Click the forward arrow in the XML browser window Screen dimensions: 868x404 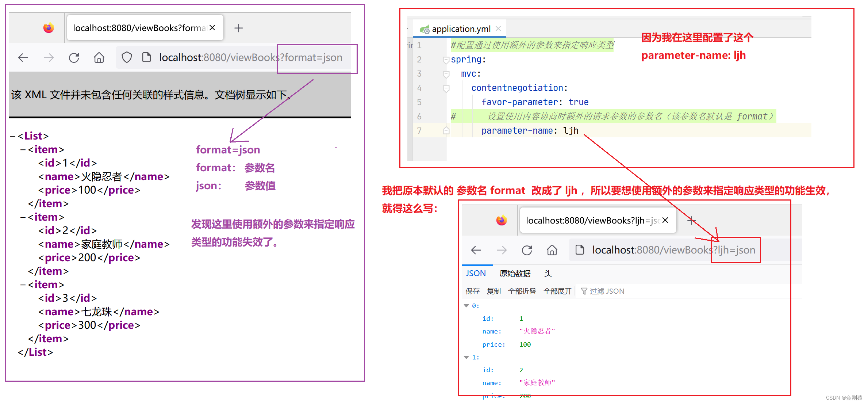click(49, 57)
